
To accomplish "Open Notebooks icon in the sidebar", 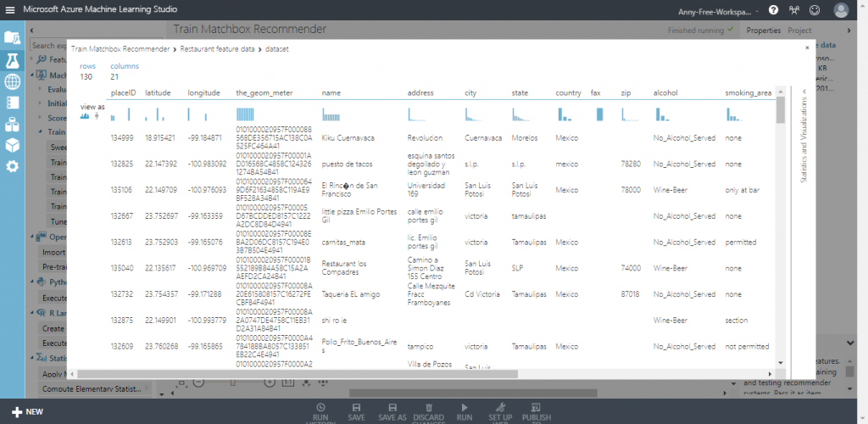I will tap(12, 103).
